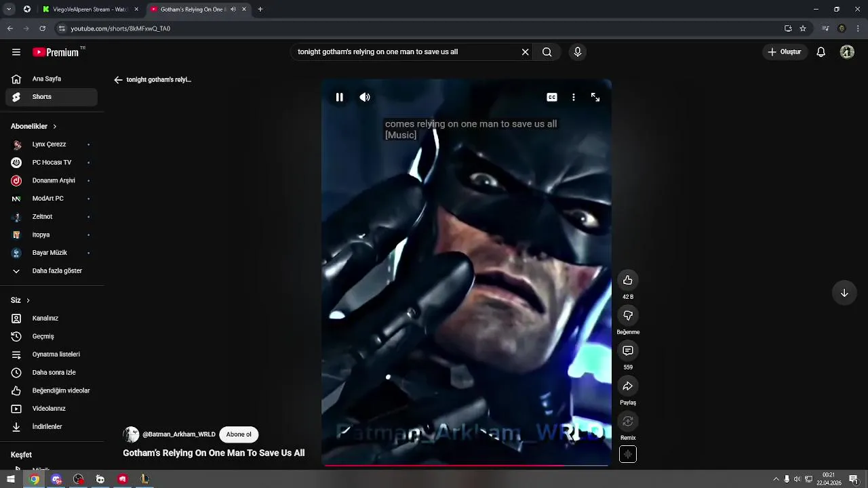Open the Chrome three-dot menu

point(859,28)
